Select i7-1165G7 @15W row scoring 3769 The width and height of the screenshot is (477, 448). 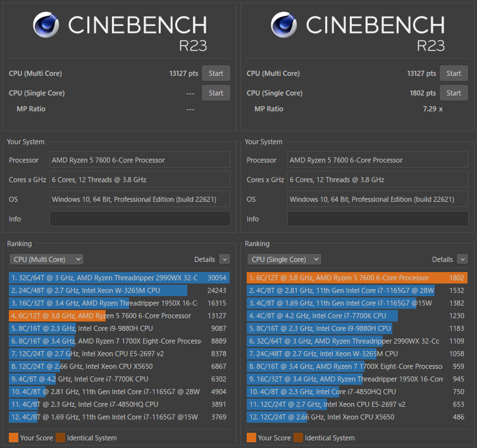click(x=119, y=417)
